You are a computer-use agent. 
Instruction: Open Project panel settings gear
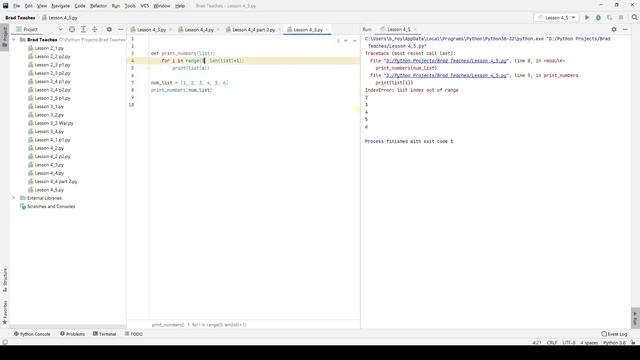(x=109, y=29)
